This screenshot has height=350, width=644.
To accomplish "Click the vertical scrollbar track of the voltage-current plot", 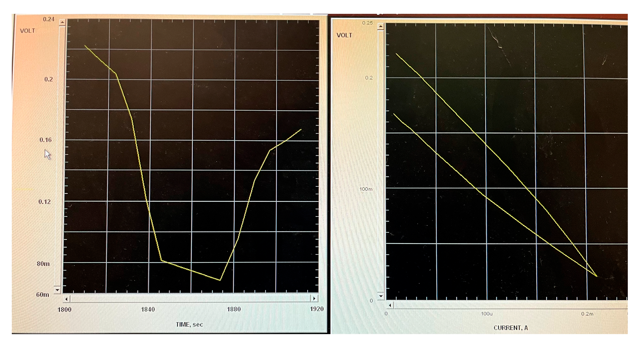I will click(x=381, y=162).
